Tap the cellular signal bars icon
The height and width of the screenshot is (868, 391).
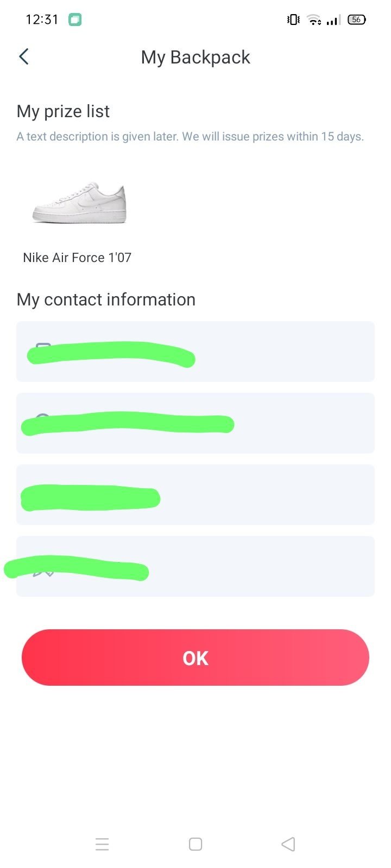tap(333, 21)
